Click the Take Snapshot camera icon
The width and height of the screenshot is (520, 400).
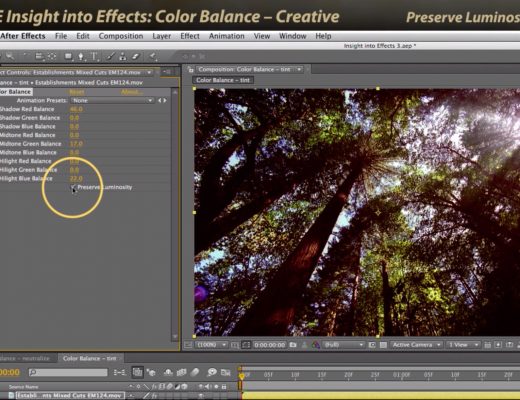pyautogui.click(x=293, y=345)
